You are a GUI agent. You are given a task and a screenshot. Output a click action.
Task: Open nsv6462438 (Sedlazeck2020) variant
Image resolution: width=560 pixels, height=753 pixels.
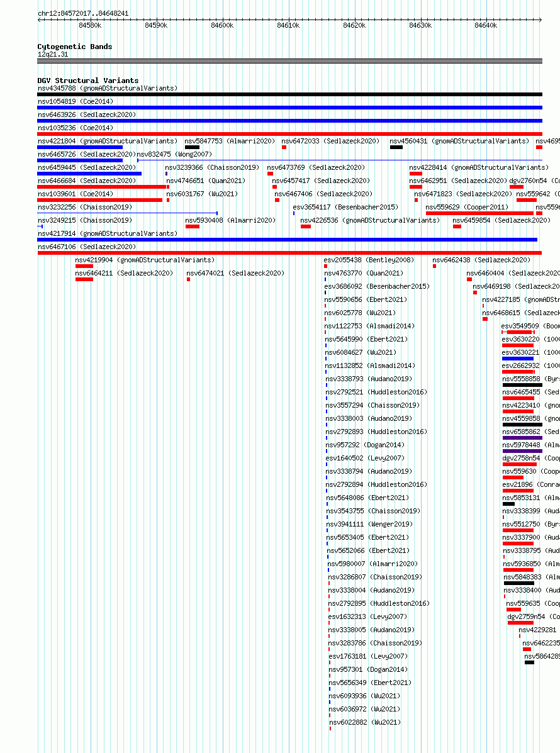482,260
